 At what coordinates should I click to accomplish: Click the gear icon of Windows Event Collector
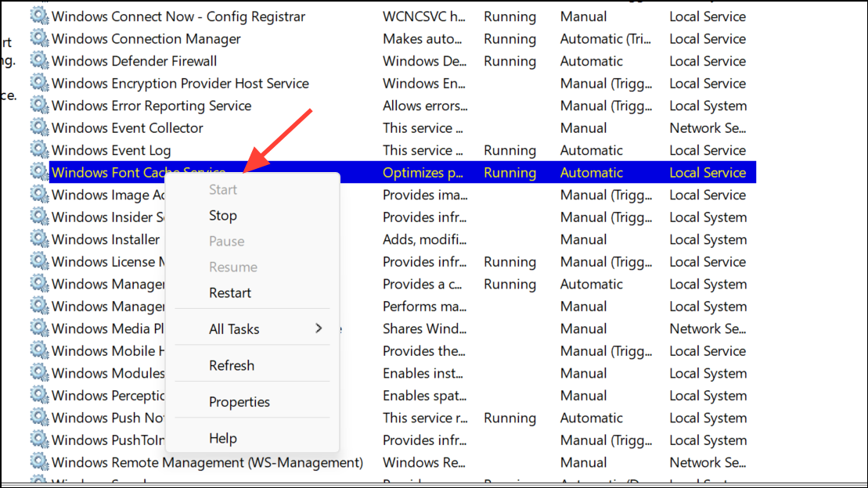(39, 127)
